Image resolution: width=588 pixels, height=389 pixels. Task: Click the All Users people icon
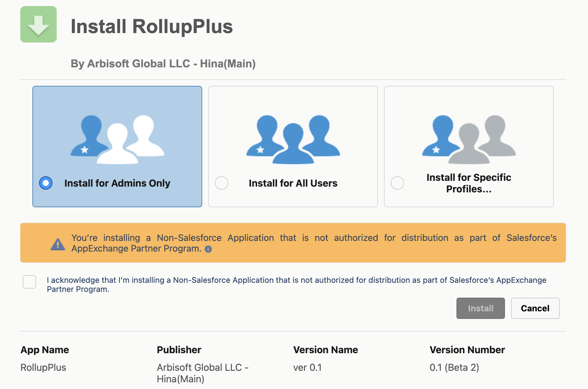[293, 140]
